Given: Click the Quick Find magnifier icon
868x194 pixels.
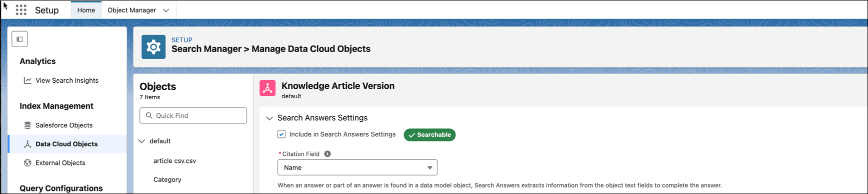Looking at the screenshot, I should (x=149, y=115).
